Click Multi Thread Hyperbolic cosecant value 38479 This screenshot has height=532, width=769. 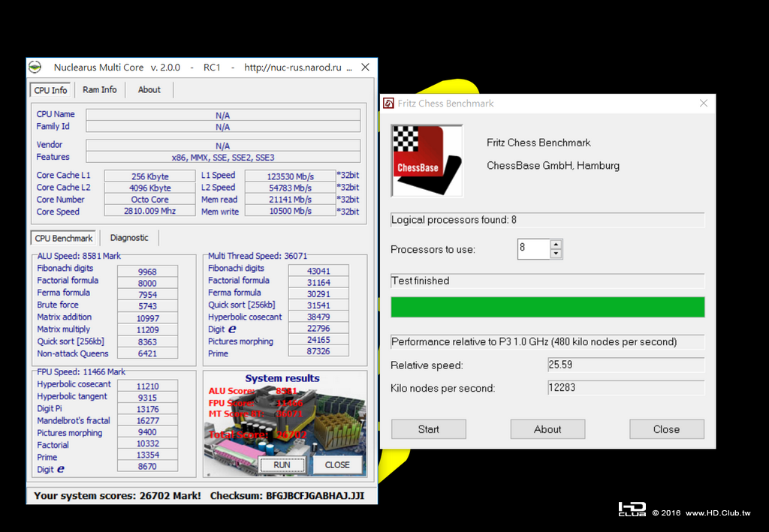(318, 317)
